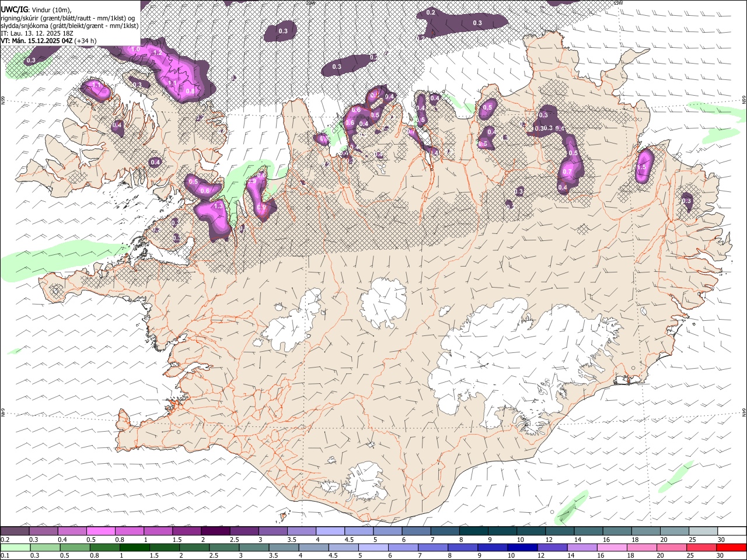Pick the violet 12–14 rain legend swatch

552,548
